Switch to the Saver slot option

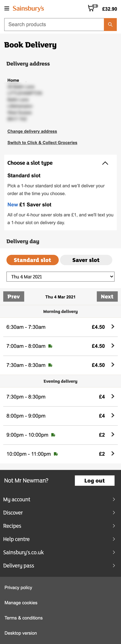[86, 260]
